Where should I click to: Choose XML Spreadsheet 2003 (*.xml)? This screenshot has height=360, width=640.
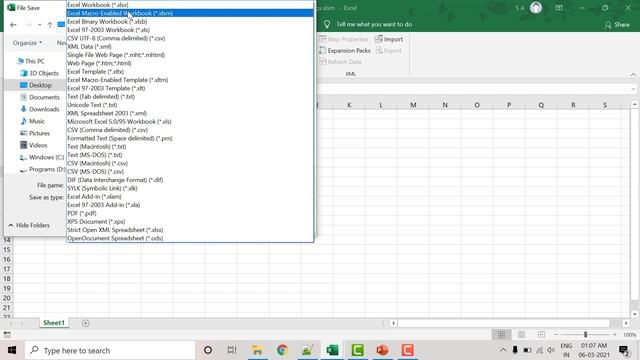click(x=190, y=113)
